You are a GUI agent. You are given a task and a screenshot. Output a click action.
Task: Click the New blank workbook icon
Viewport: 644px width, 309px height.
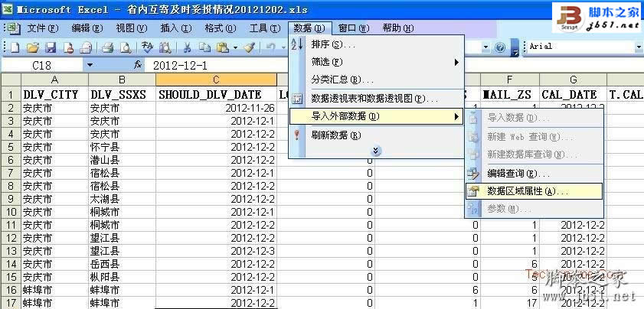click(15, 47)
